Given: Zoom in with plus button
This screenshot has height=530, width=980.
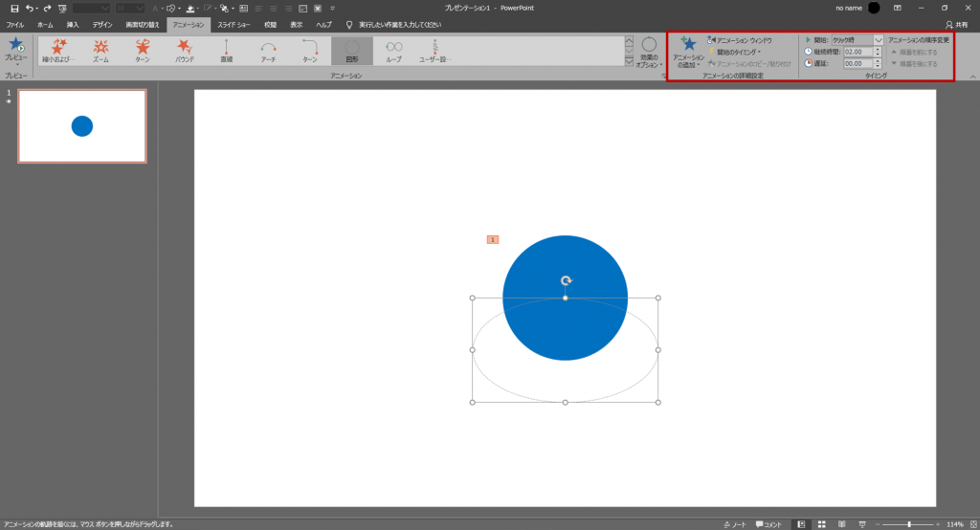Looking at the screenshot, I should (939, 524).
